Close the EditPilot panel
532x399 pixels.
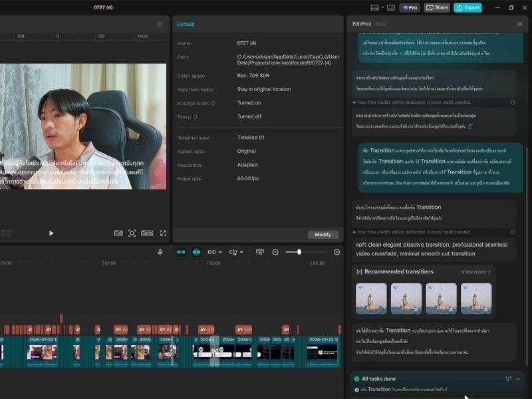[519, 24]
